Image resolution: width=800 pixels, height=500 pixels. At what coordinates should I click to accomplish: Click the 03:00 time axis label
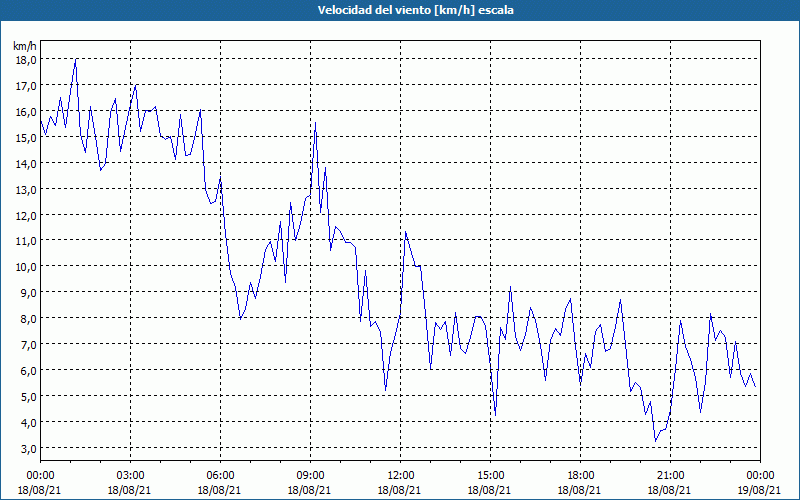(130, 476)
